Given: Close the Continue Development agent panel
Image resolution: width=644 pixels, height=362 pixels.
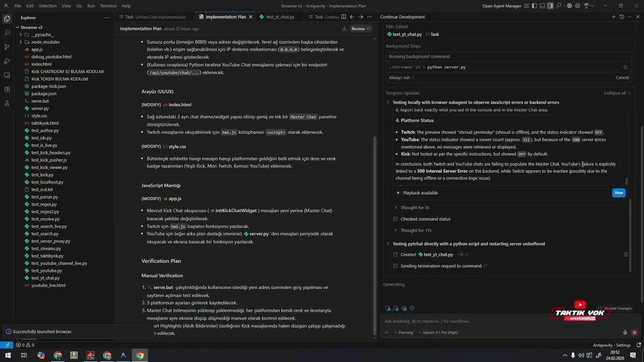Looking at the screenshot, I should (x=638, y=17).
